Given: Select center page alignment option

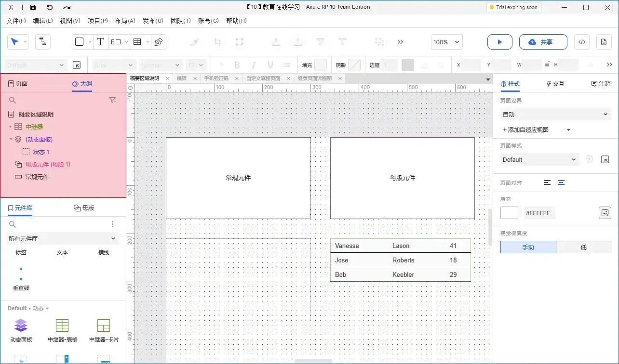Looking at the screenshot, I should [x=561, y=182].
